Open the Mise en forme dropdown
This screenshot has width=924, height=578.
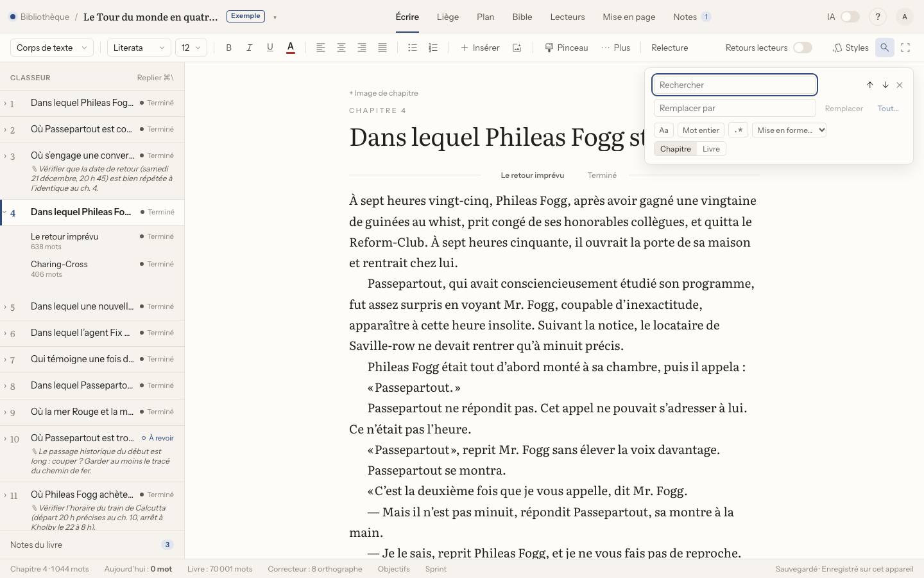click(x=789, y=130)
